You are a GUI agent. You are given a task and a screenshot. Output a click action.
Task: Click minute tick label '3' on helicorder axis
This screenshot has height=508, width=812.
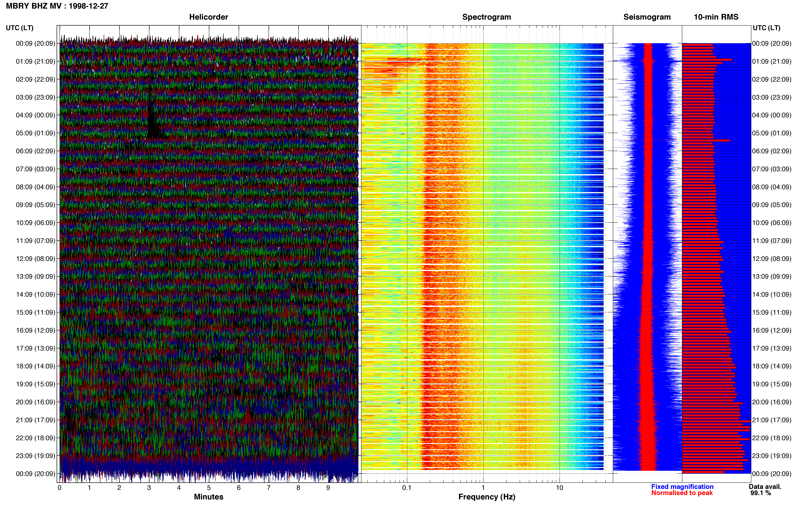tap(149, 488)
